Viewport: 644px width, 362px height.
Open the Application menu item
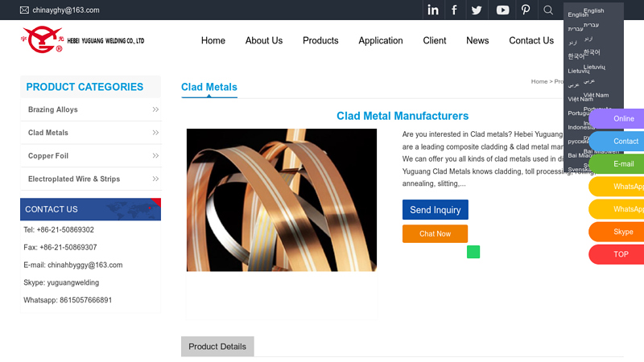click(x=381, y=41)
